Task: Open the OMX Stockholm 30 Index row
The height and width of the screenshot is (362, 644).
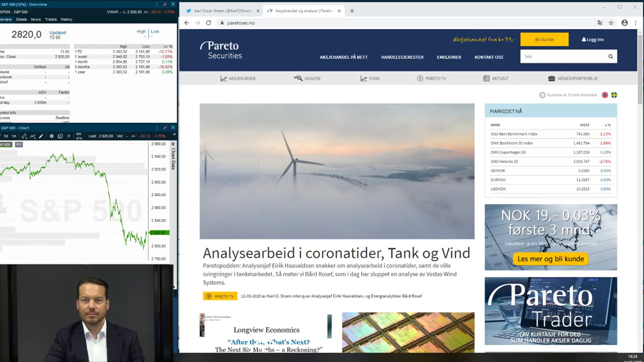Action: point(551,143)
